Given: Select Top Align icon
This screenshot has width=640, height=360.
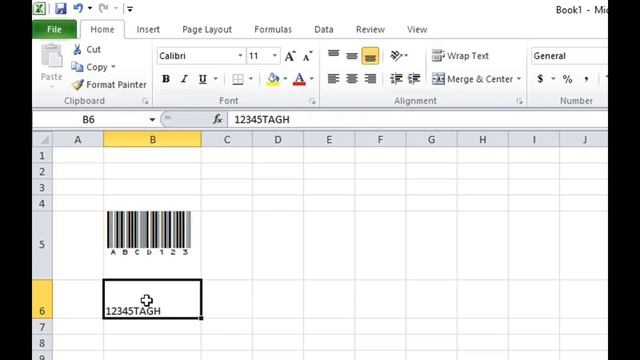Looking at the screenshot, I should point(333,56).
